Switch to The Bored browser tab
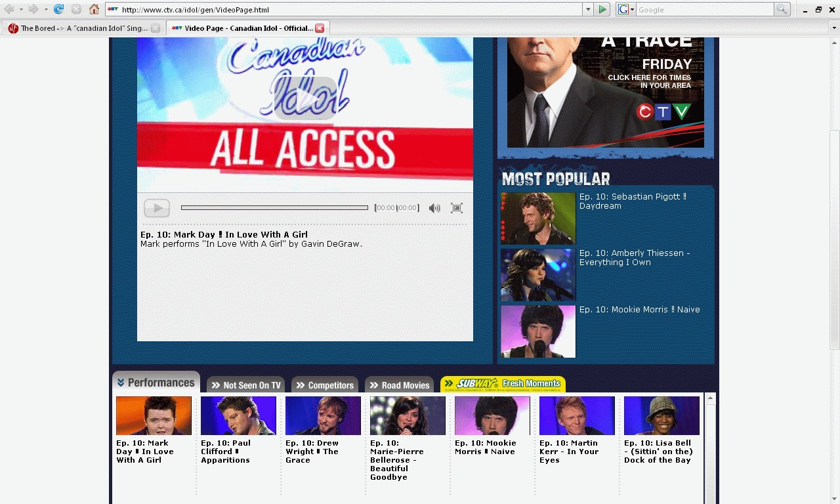Image resolution: width=840 pixels, height=504 pixels. (x=83, y=28)
